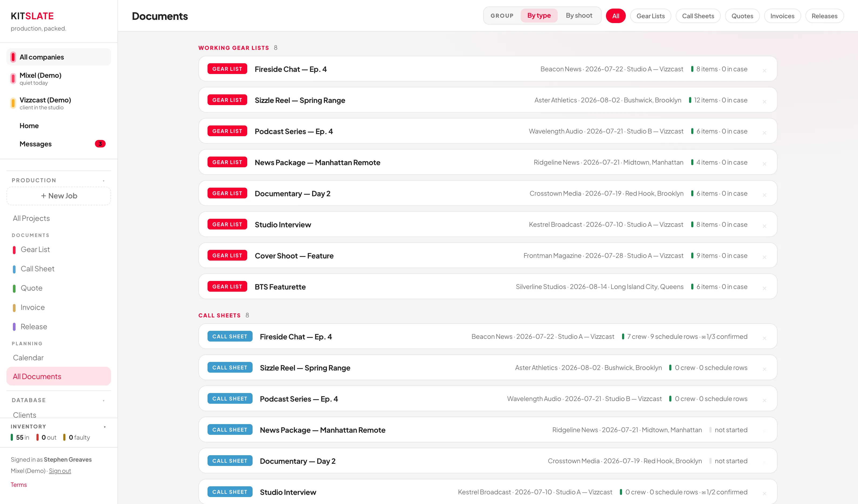Filter documents to Invoices
The image size is (858, 504).
[782, 16]
